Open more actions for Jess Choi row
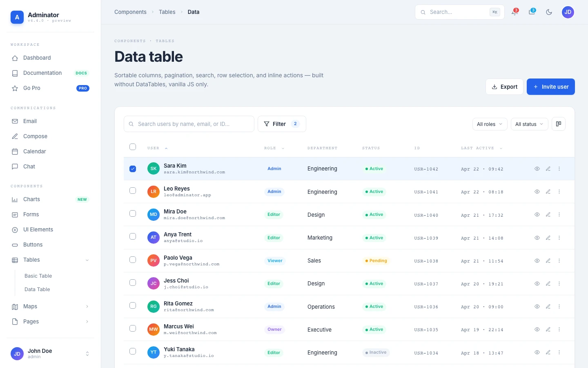Image resolution: width=588 pixels, height=368 pixels. 559,284
